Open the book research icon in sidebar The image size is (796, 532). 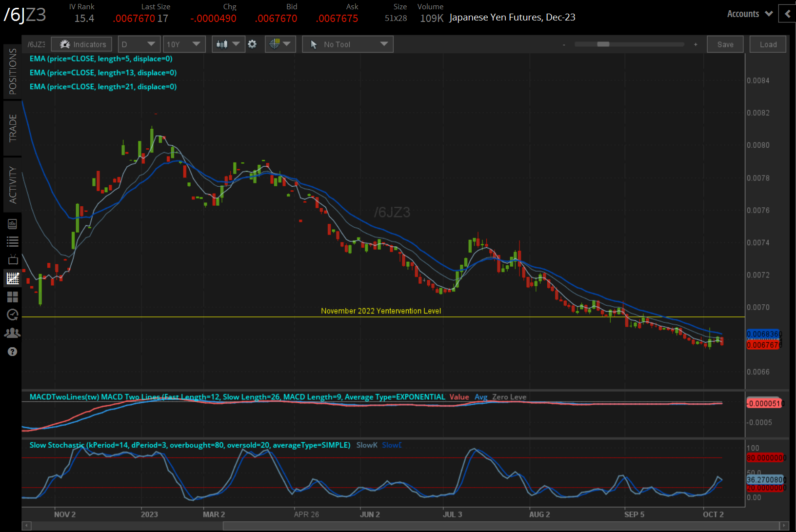(13, 224)
